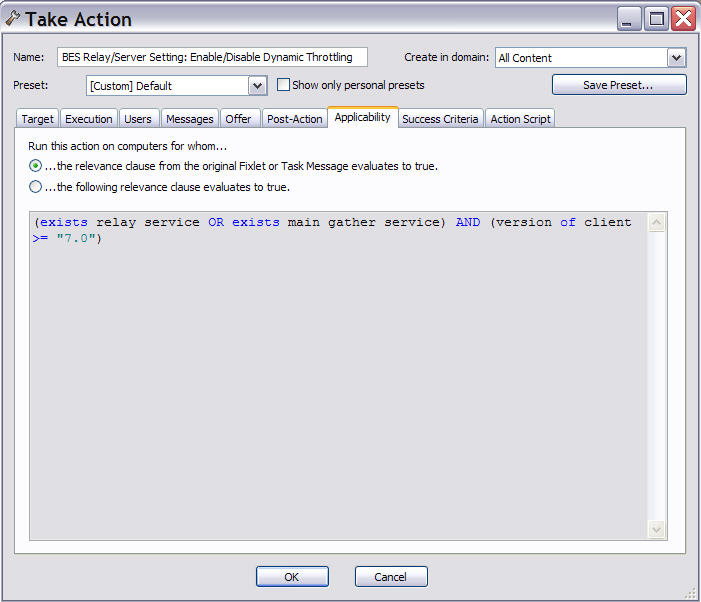Switch to the Target tab
The height and width of the screenshot is (602, 701).
[38, 119]
